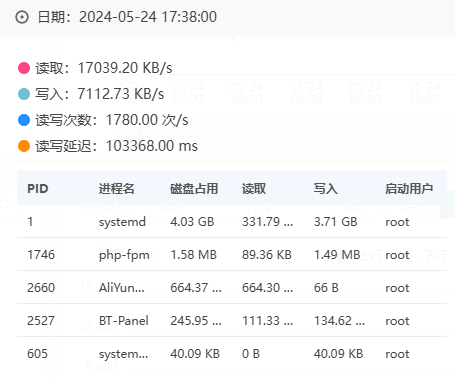
Task: Click the php-fpm process name
Action: click(x=124, y=255)
